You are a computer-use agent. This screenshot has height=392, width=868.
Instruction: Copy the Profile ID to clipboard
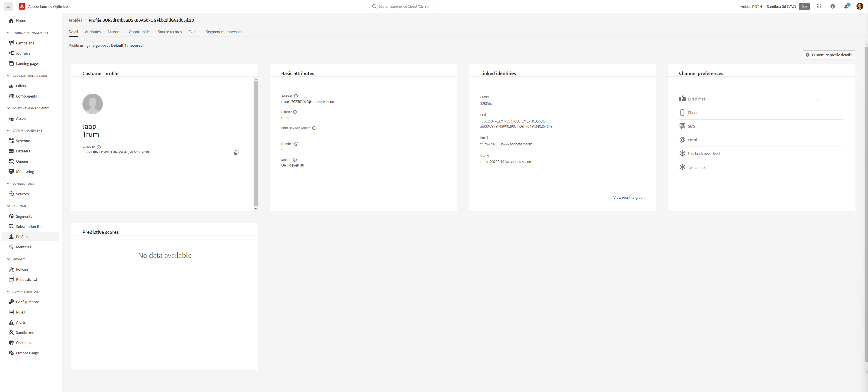pyautogui.click(x=236, y=153)
